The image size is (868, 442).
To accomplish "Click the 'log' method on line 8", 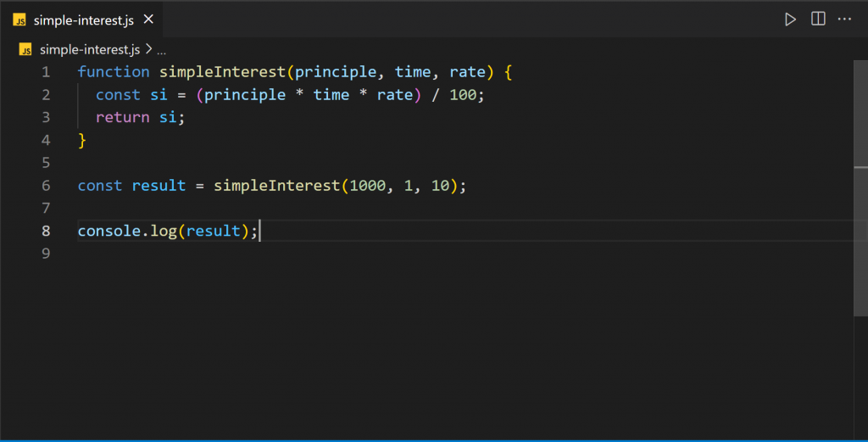I will (164, 231).
